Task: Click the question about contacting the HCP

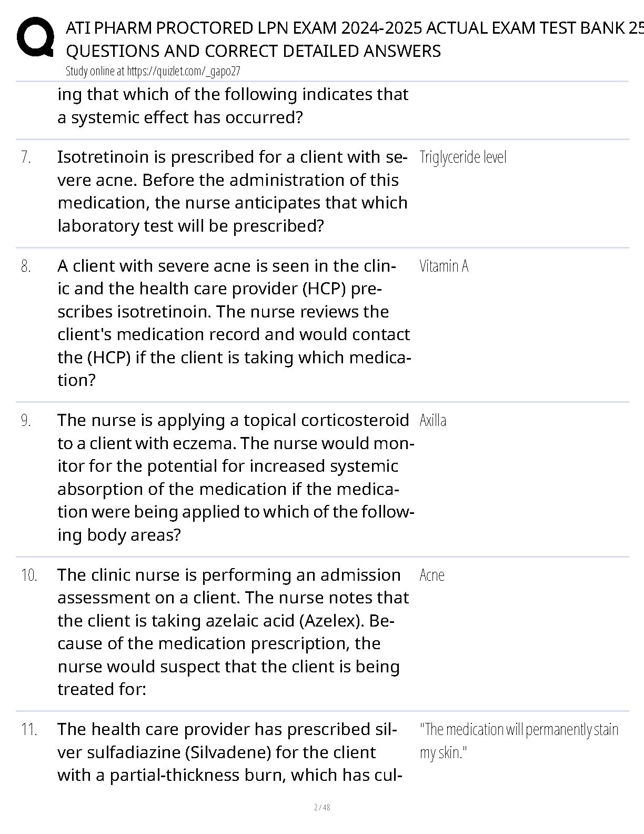Action: (x=234, y=323)
